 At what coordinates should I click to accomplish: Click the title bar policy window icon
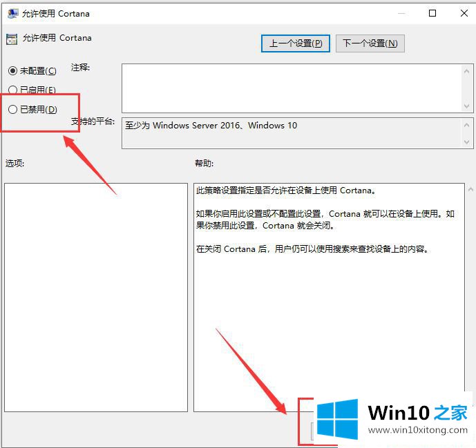[12, 14]
